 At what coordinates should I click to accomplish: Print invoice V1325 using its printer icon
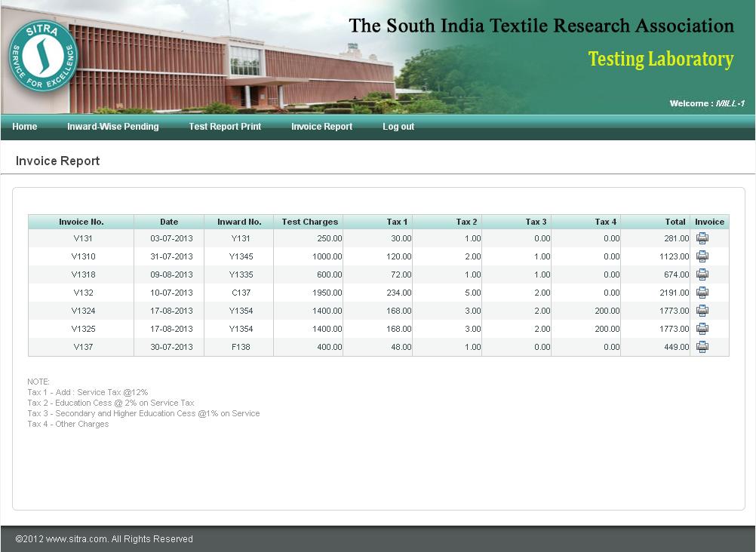[x=702, y=328]
